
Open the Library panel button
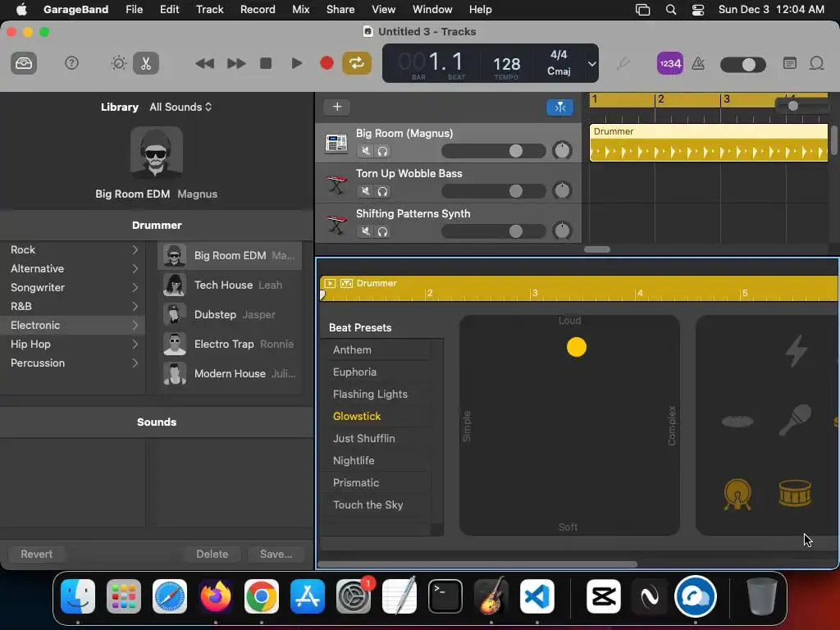pyautogui.click(x=24, y=63)
